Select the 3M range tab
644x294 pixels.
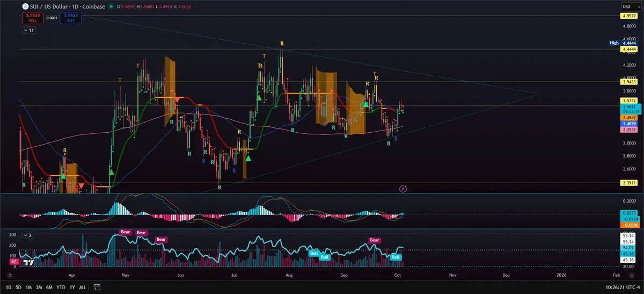39,287
